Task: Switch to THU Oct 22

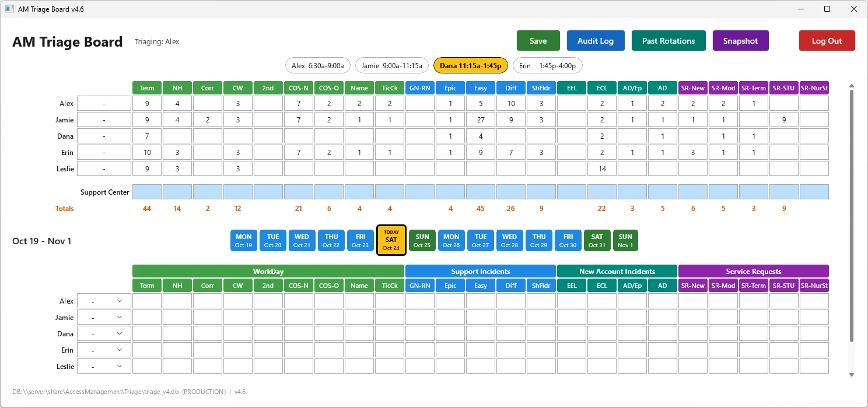Action: pos(331,240)
